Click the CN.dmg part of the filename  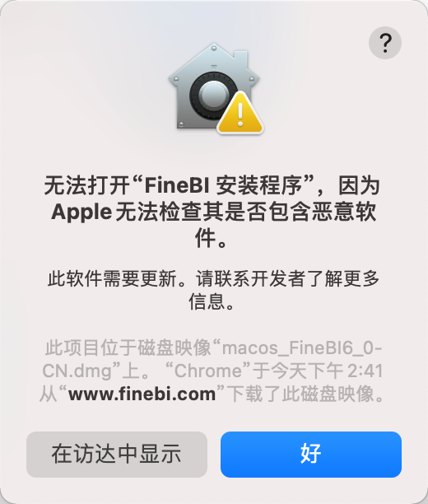click(x=77, y=371)
